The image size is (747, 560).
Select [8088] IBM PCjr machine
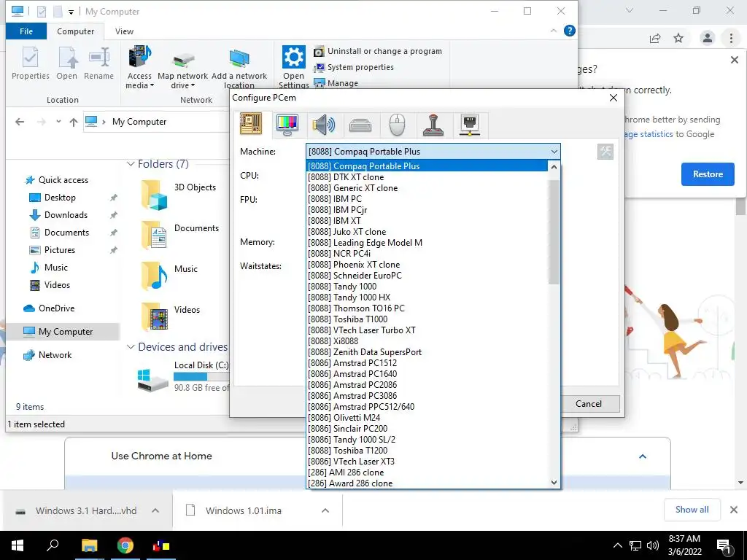click(427, 209)
